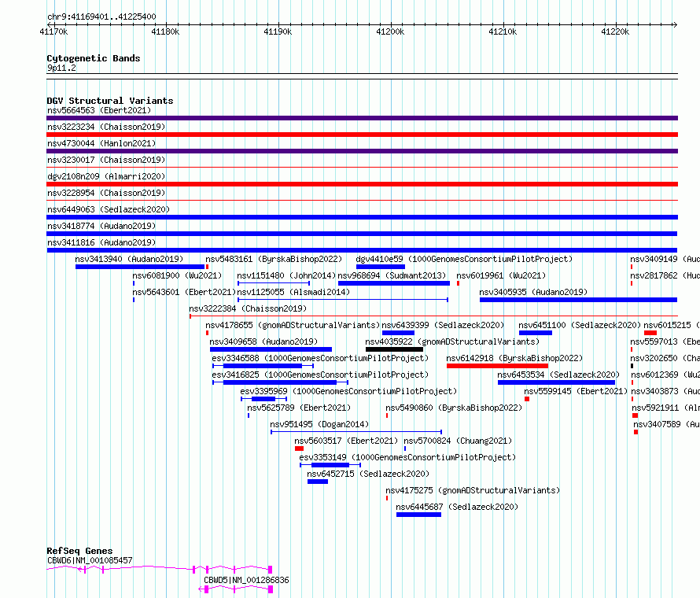Click nsv6081900 (Wu2021) label
700x598 pixels.
[x=177, y=275]
